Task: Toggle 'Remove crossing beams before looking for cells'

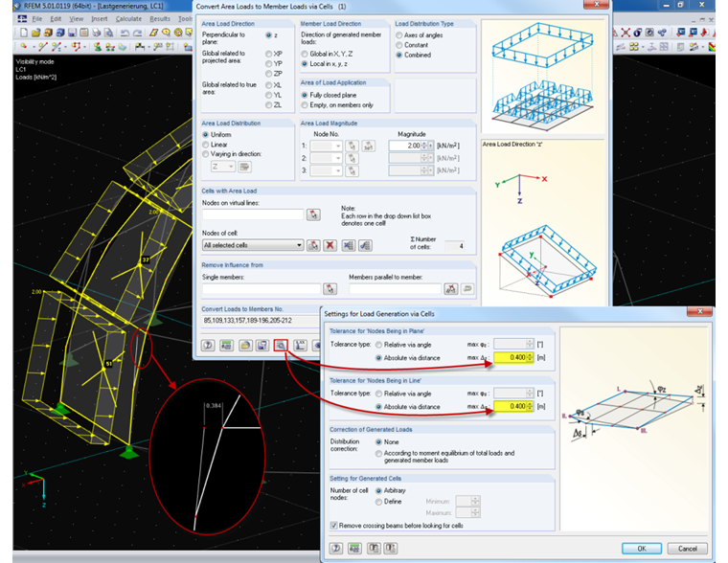Action: pyautogui.click(x=333, y=526)
